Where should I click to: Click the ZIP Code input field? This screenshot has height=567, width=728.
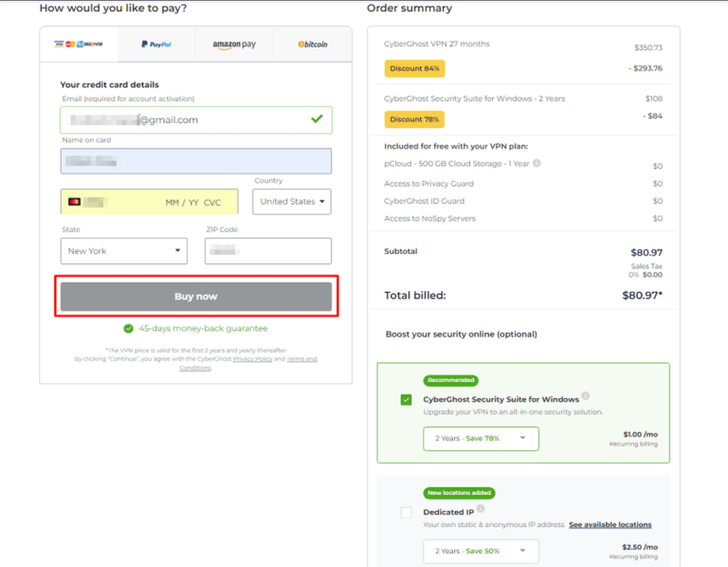click(x=268, y=250)
